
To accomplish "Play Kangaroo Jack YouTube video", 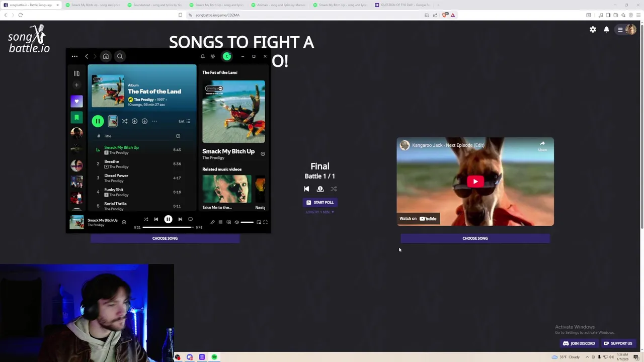I will pos(475,182).
